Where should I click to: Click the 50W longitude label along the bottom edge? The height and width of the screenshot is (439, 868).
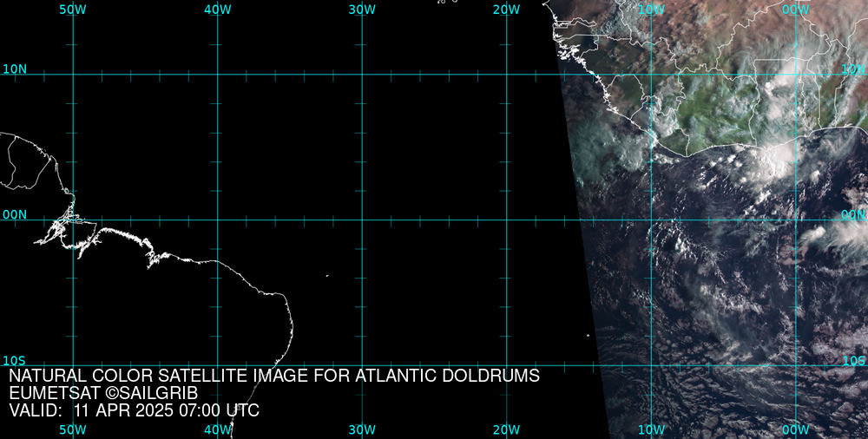tap(73, 429)
